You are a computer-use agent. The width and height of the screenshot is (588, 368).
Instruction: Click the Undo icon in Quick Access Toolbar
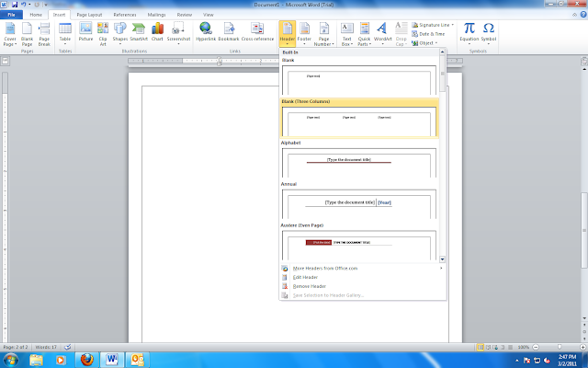click(23, 5)
